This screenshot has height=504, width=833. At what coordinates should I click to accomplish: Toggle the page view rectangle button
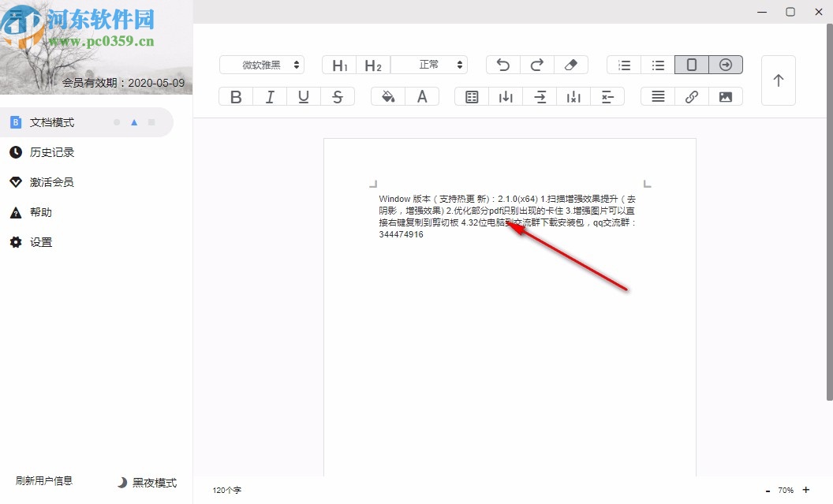[x=692, y=65]
